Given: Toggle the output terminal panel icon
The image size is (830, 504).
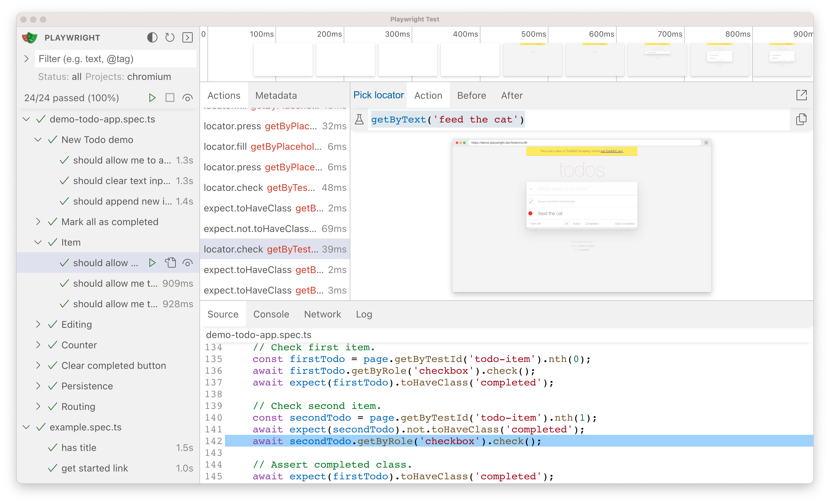Looking at the screenshot, I should [188, 37].
